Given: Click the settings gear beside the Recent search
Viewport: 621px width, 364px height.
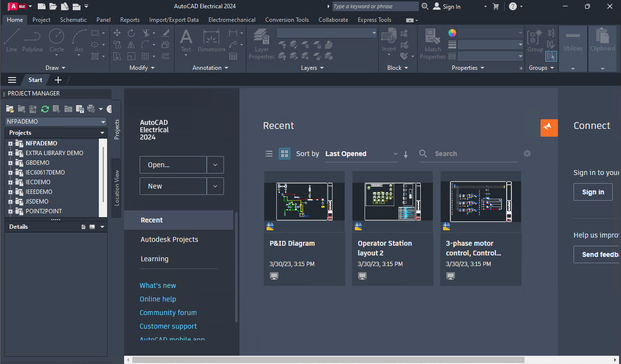Looking at the screenshot, I should click(527, 154).
